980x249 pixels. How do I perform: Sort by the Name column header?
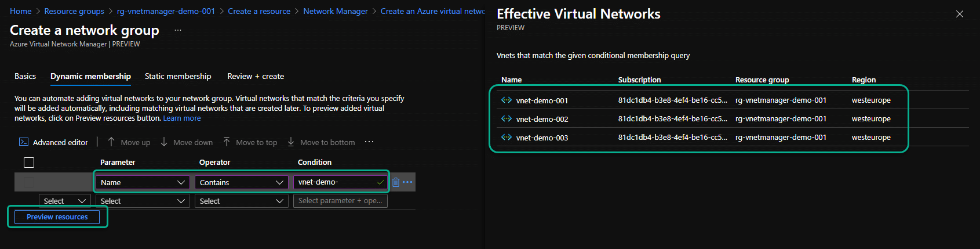pos(512,80)
